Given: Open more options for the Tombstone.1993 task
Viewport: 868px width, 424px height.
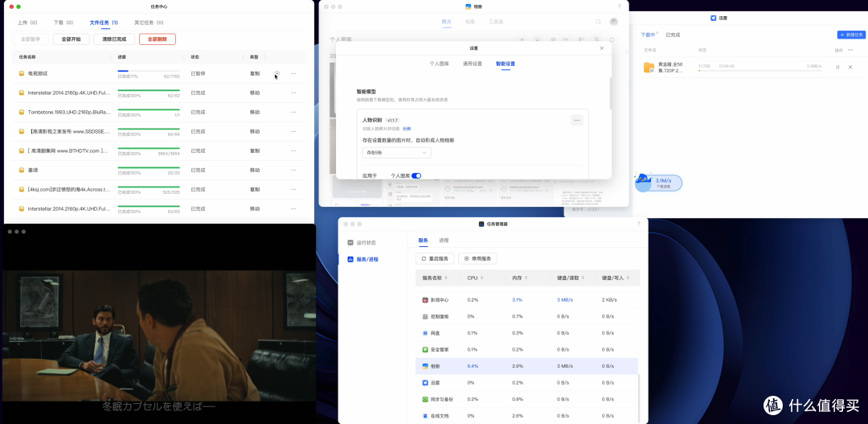Looking at the screenshot, I should [293, 112].
